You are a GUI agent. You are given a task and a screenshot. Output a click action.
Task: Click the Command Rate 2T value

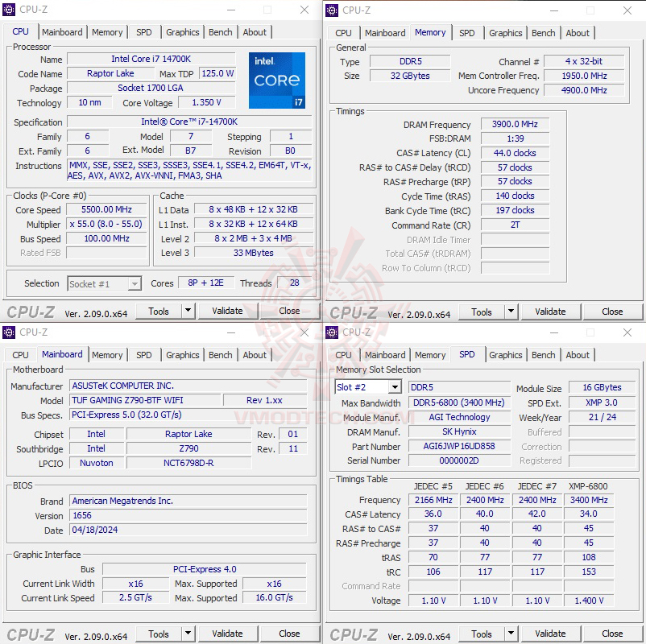pos(515,225)
